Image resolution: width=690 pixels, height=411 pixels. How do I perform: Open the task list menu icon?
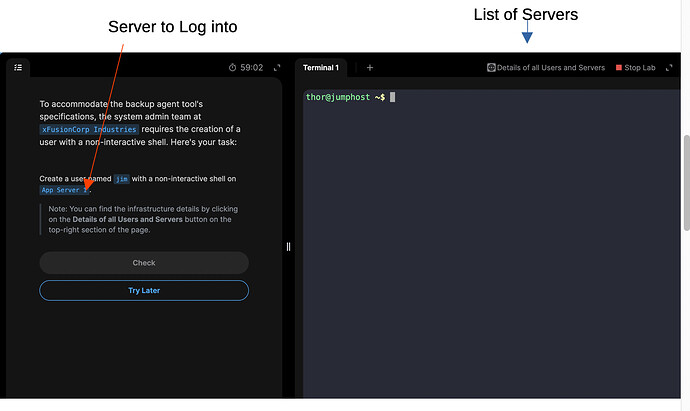point(18,68)
